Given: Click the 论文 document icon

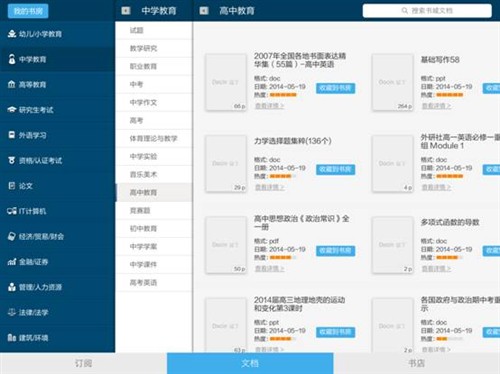Looking at the screenshot, I should [12, 186].
